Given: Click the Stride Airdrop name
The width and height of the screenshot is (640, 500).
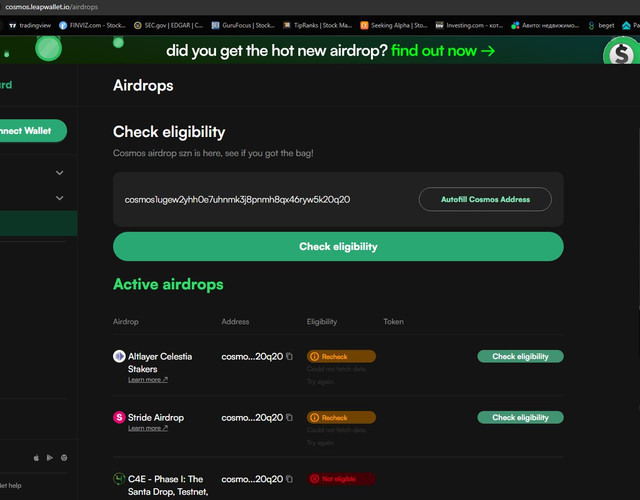Looking at the screenshot, I should (156, 418).
